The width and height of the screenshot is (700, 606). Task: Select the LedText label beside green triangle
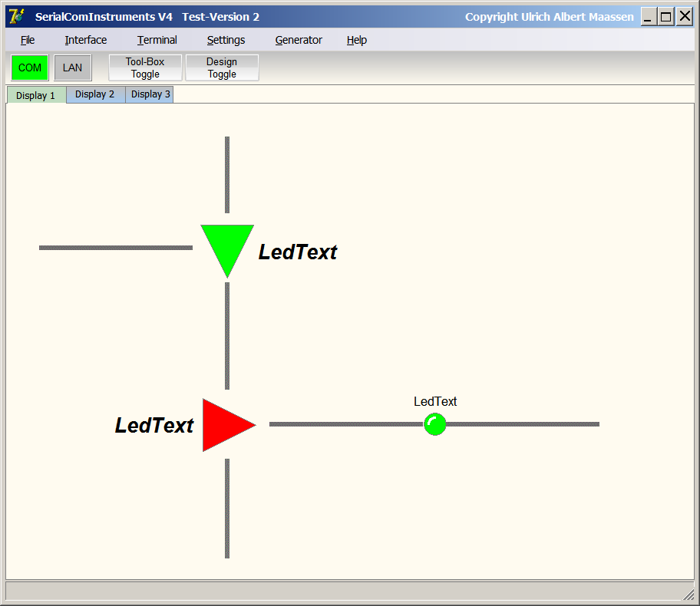click(298, 252)
